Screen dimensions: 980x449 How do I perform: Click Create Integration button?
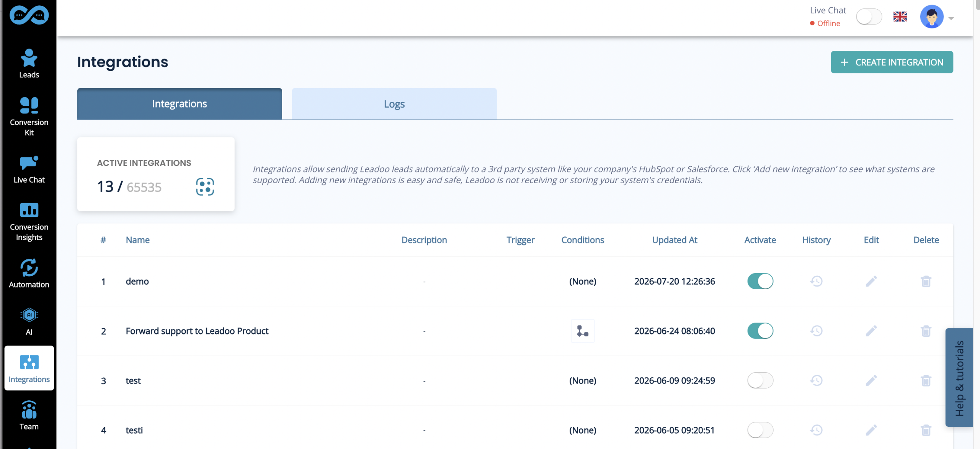892,62
